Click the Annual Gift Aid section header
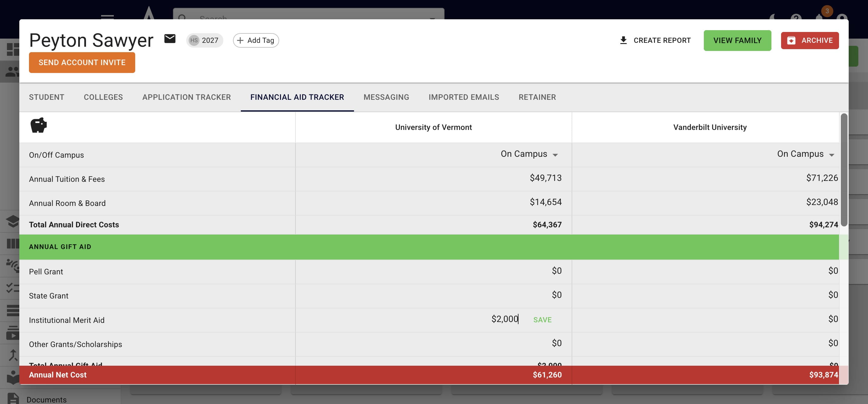The width and height of the screenshot is (868, 404). 429,247
